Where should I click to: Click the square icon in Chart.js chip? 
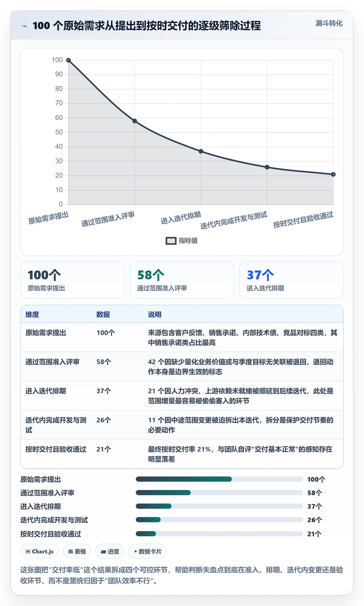click(x=28, y=552)
